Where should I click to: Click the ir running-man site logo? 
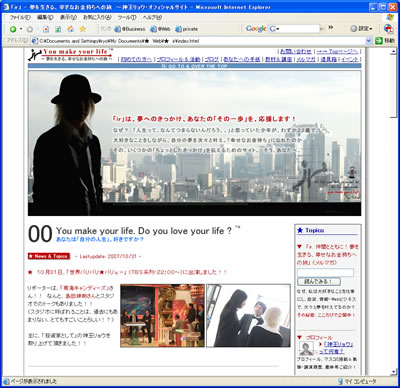(x=34, y=55)
